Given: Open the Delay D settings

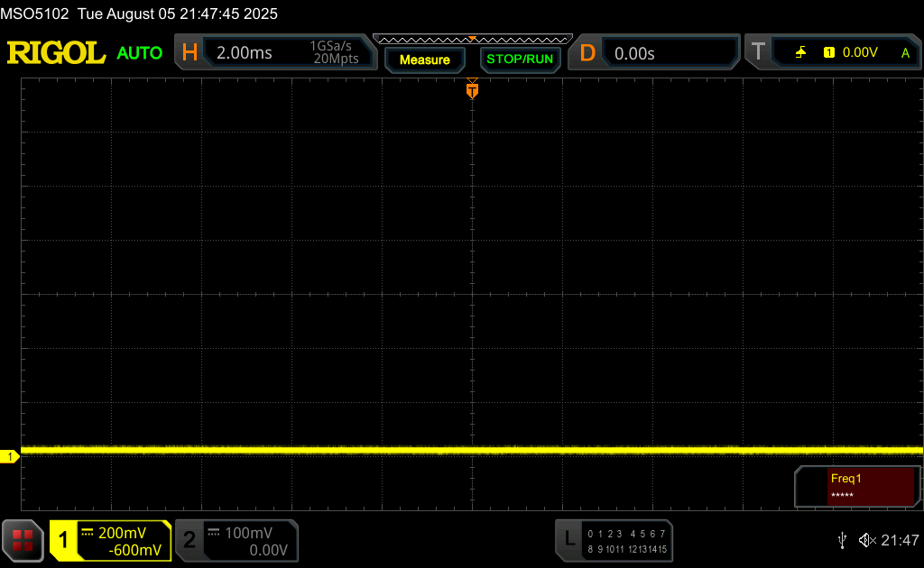Looking at the screenshot, I should point(587,53).
